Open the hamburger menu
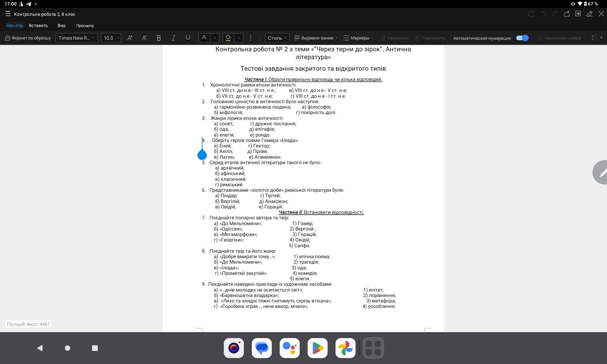The height and width of the screenshot is (364, 607). coord(8,14)
